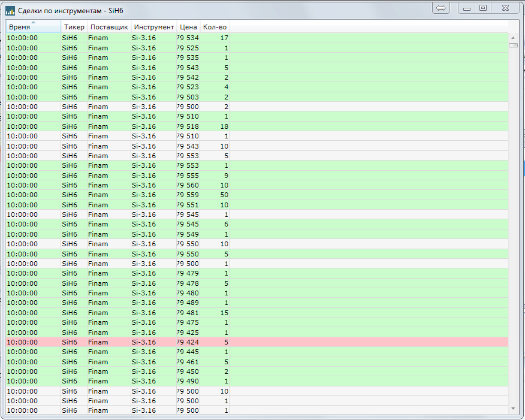Viewport: 525px width, 420px height.
Task: Click the price cell 79 551
Action: pyautogui.click(x=188, y=205)
